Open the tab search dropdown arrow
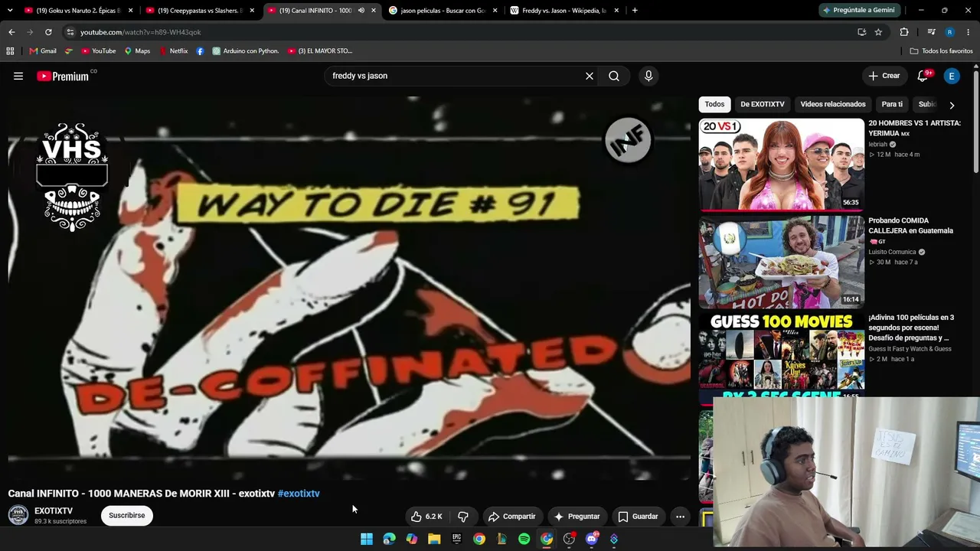The width and height of the screenshot is (980, 551). [10, 11]
